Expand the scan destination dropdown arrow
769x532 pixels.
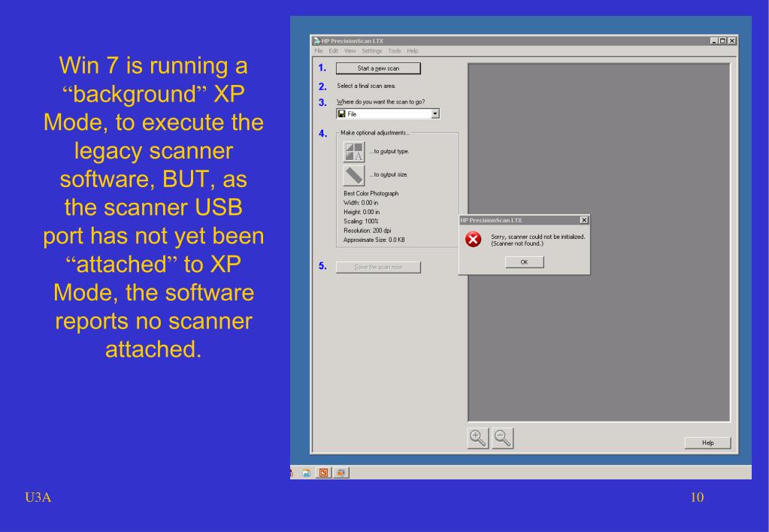click(434, 113)
